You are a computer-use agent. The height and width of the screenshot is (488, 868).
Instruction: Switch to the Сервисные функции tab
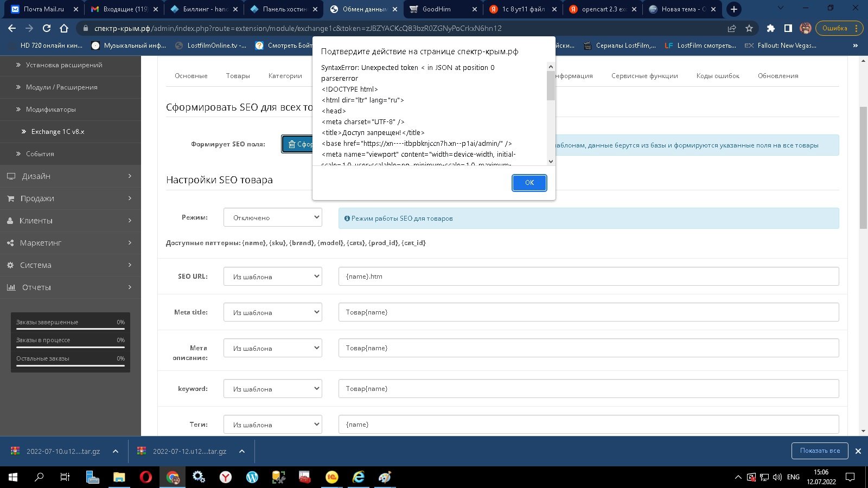point(644,76)
